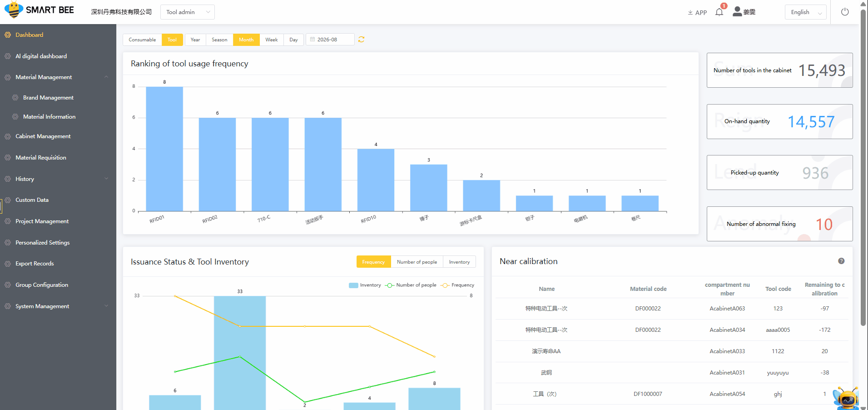Click the 2026-08 date input field
The width and height of the screenshot is (868, 410).
point(330,40)
